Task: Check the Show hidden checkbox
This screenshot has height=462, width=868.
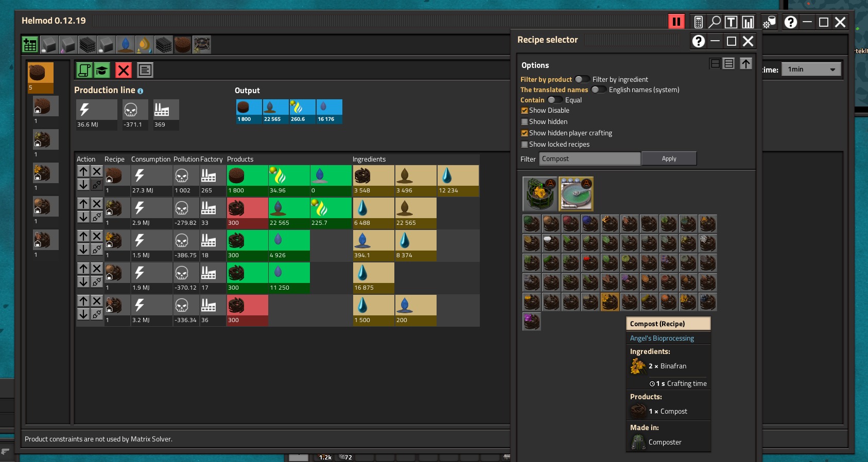Action: point(525,122)
